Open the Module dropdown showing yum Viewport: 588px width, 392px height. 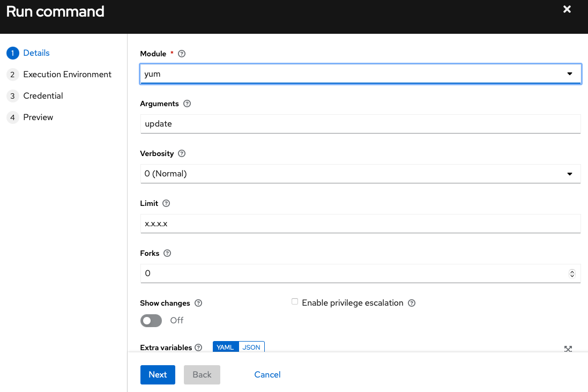tap(360, 74)
